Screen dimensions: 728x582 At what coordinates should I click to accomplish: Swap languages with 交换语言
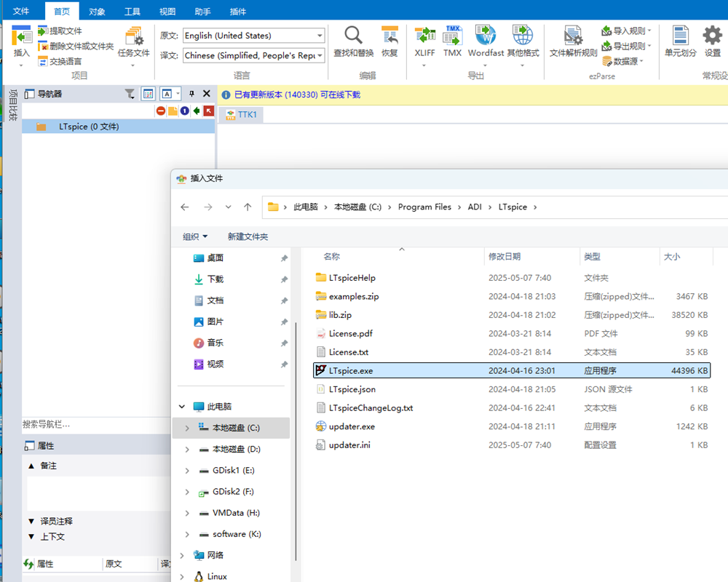60,61
